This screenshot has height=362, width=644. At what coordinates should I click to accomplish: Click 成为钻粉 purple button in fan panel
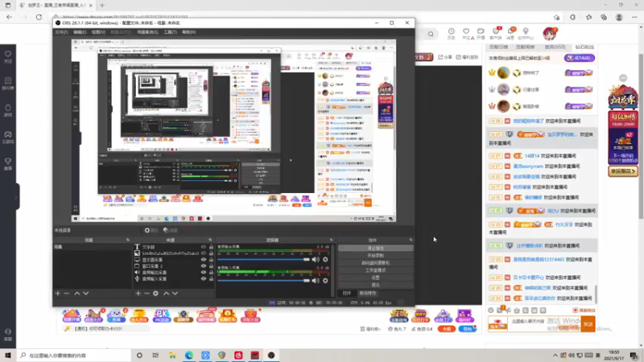580,58
